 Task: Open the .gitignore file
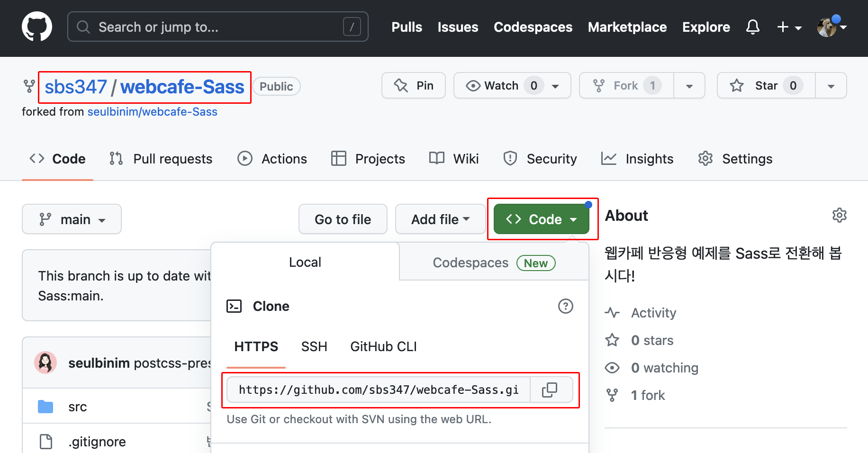(97, 442)
